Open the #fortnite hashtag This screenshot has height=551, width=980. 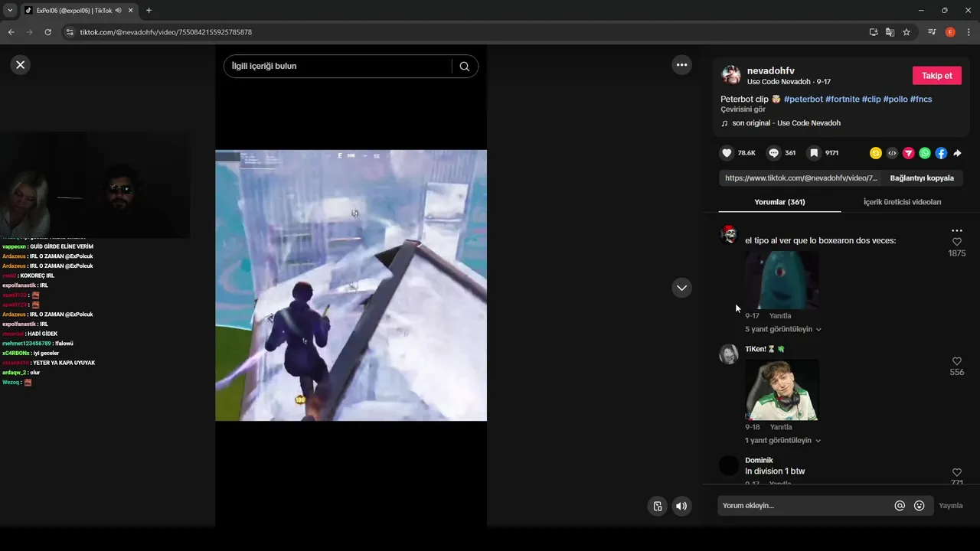pyautogui.click(x=842, y=99)
